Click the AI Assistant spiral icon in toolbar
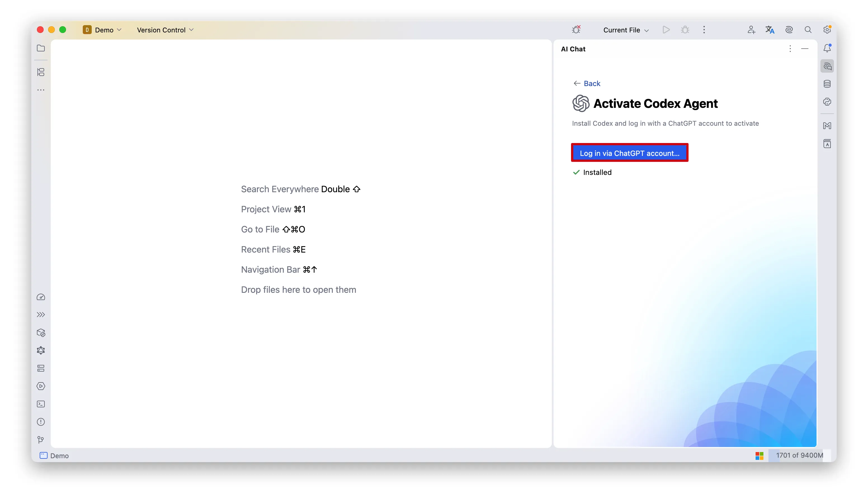Viewport: 868px width, 504px height. point(789,30)
